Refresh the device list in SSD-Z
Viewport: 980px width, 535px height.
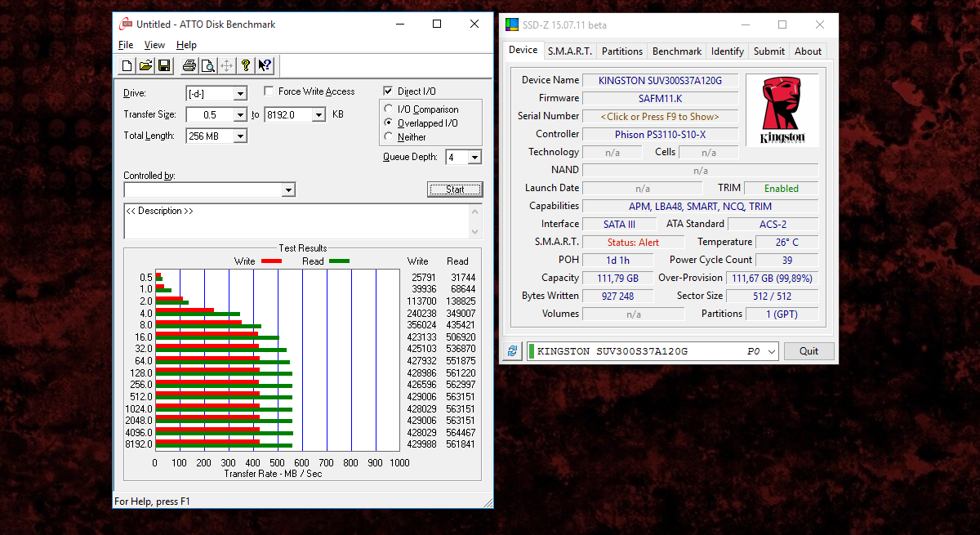(x=512, y=351)
